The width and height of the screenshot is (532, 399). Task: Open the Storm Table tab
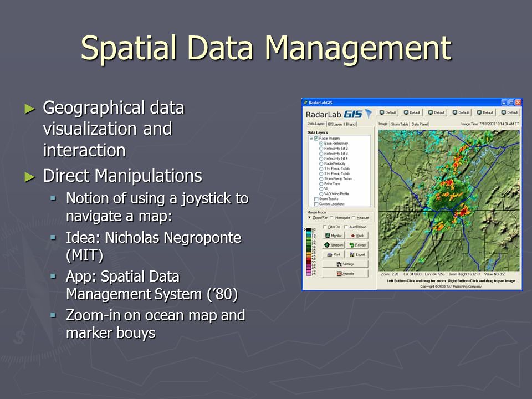pyautogui.click(x=400, y=124)
